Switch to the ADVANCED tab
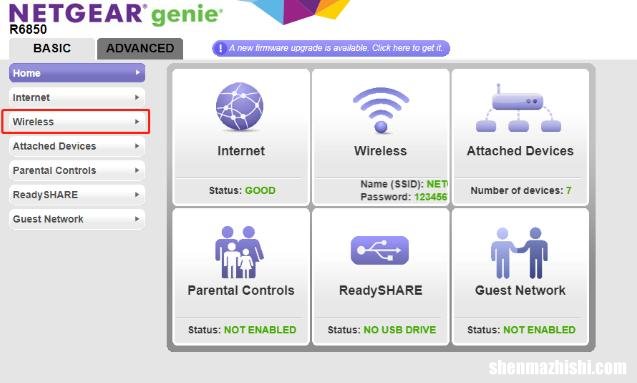637x383 pixels. tap(140, 48)
